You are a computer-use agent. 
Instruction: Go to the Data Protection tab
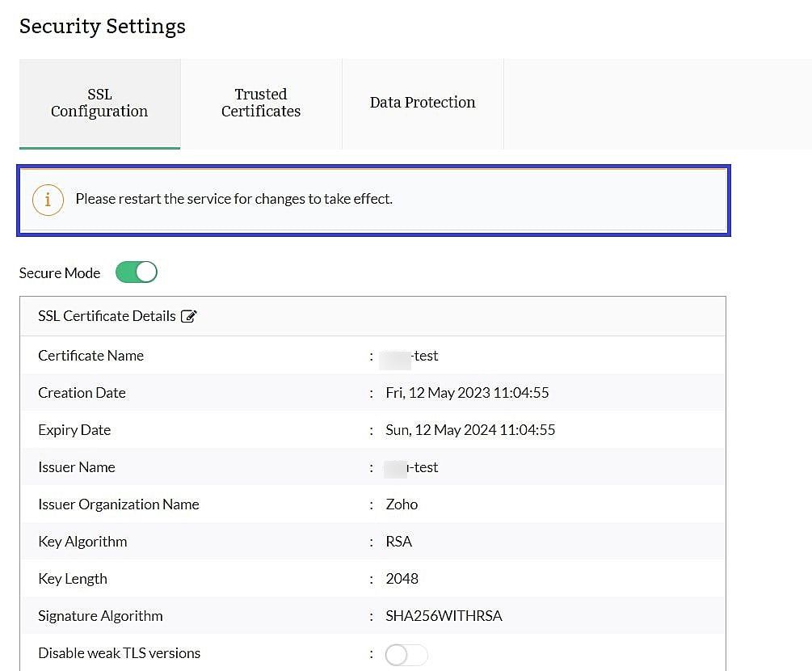pos(423,103)
